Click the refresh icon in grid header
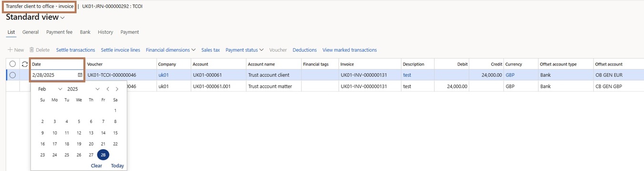The height and width of the screenshot is (171, 644). point(25,64)
